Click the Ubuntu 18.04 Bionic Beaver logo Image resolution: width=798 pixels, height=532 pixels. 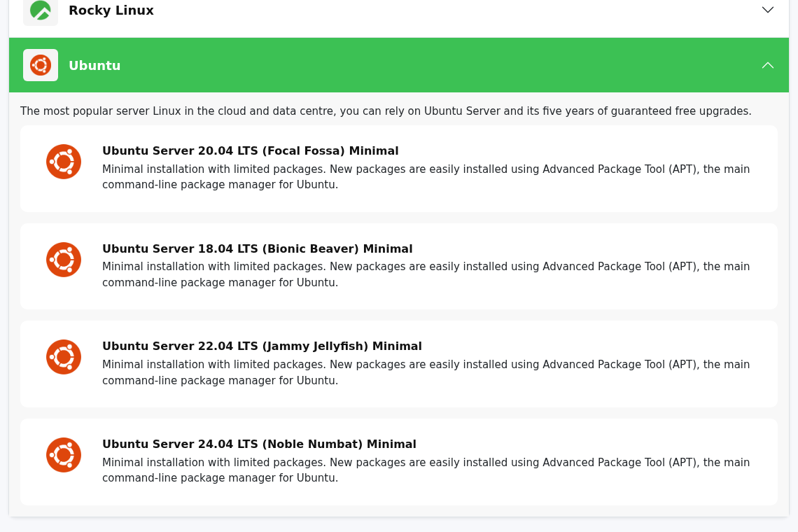(x=64, y=260)
